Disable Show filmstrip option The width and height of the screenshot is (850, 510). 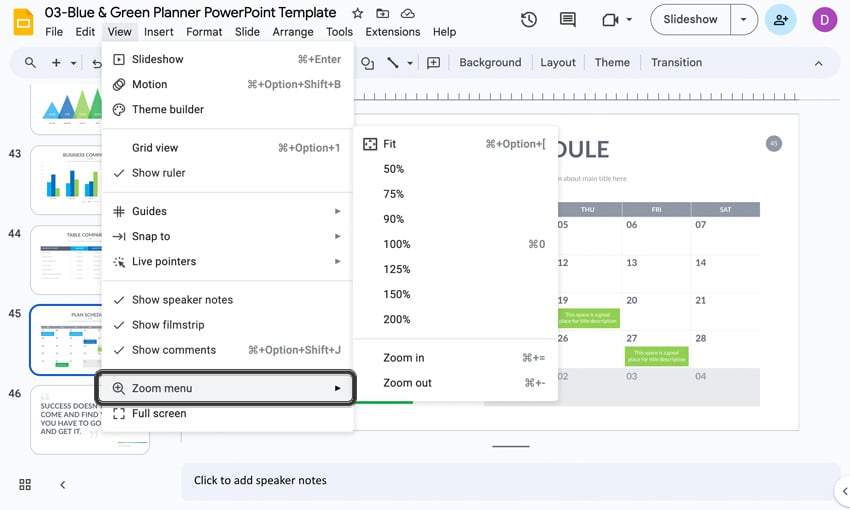(167, 325)
